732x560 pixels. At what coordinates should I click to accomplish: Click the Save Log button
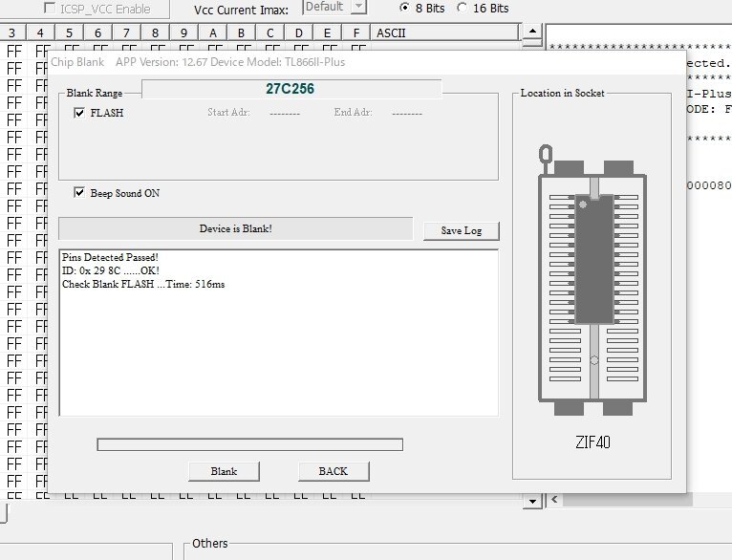pos(461,230)
